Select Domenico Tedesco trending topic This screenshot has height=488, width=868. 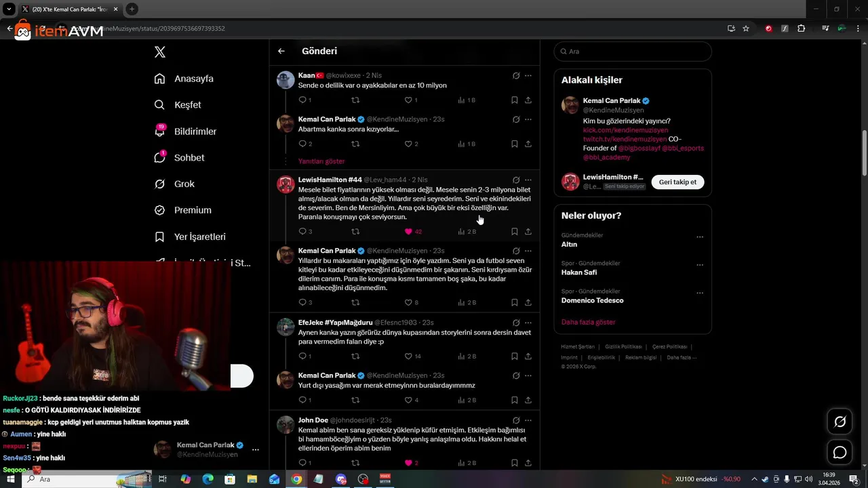(592, 300)
